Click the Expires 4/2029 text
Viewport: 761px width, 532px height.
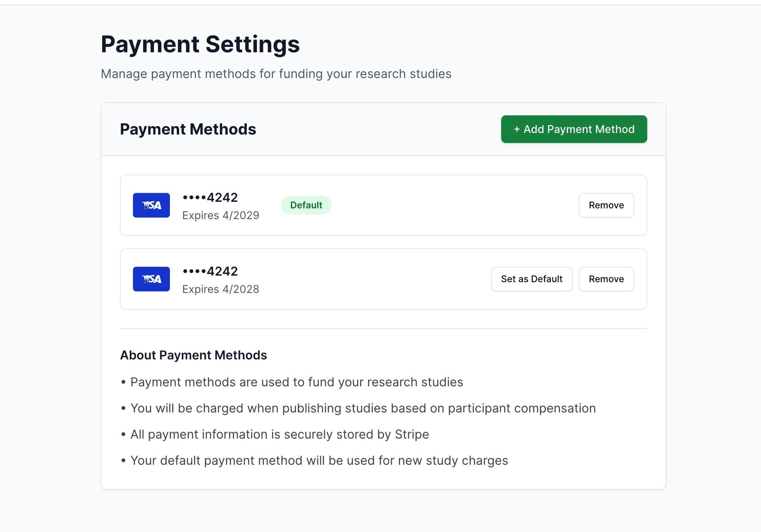[x=221, y=215]
